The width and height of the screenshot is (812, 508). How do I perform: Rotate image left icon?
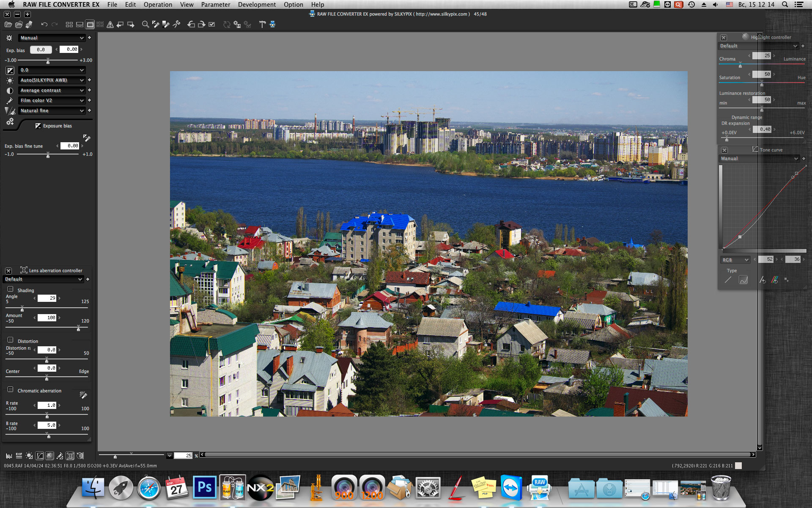click(191, 25)
